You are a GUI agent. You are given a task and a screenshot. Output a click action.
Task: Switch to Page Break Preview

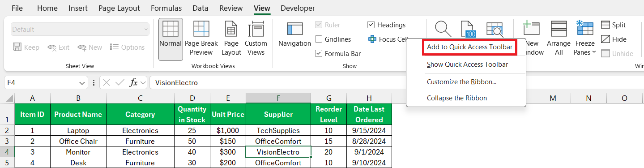[x=201, y=39]
